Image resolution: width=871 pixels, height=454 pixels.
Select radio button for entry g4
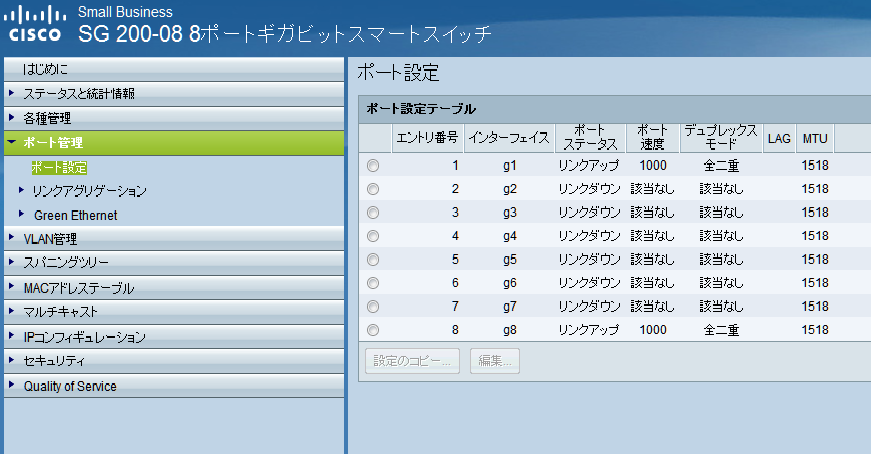tap(373, 236)
